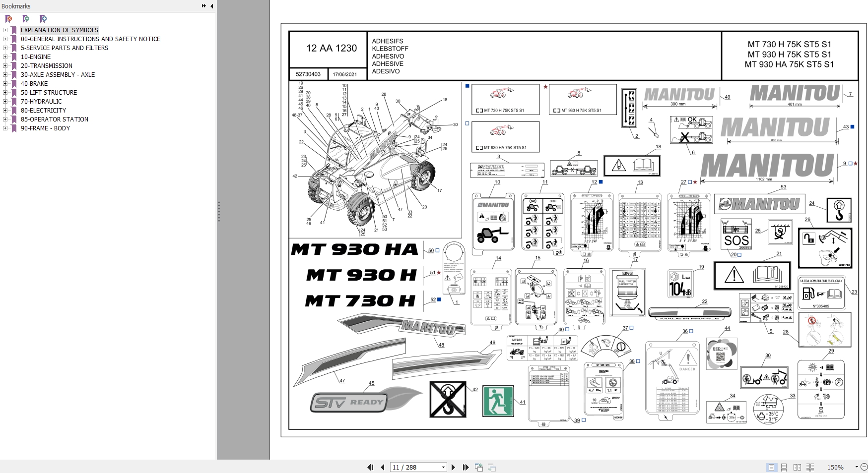Open 5-SERVICE PARTS AND FILTERS bookmark

65,48
